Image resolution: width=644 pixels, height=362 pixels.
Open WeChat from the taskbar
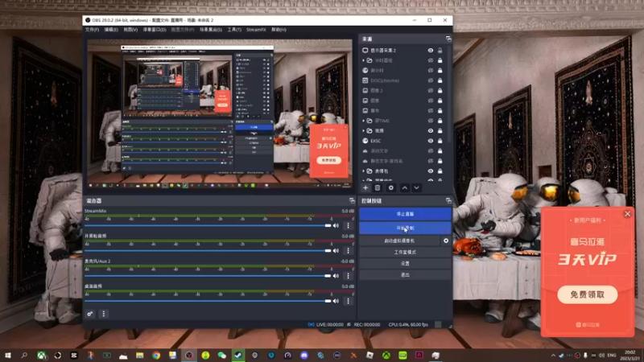(x=222, y=356)
